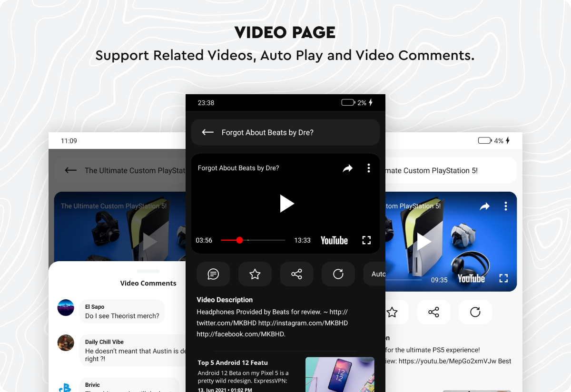Click video title inside center player
This screenshot has height=392, width=571.
(238, 168)
